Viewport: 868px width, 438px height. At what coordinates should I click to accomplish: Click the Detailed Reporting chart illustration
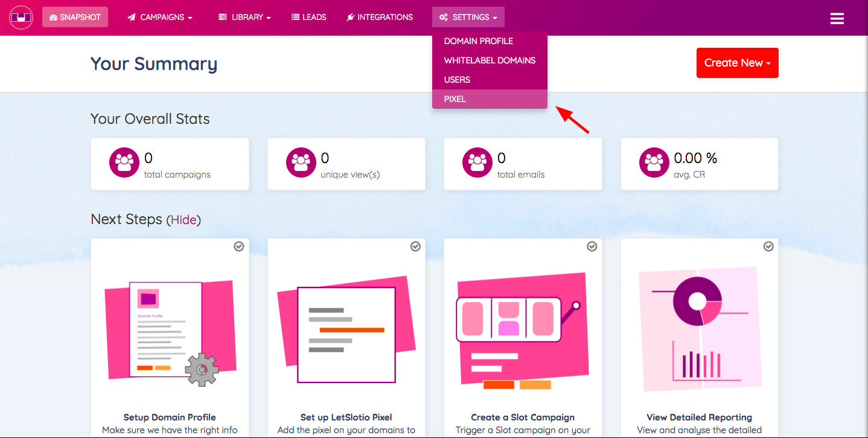tap(699, 330)
